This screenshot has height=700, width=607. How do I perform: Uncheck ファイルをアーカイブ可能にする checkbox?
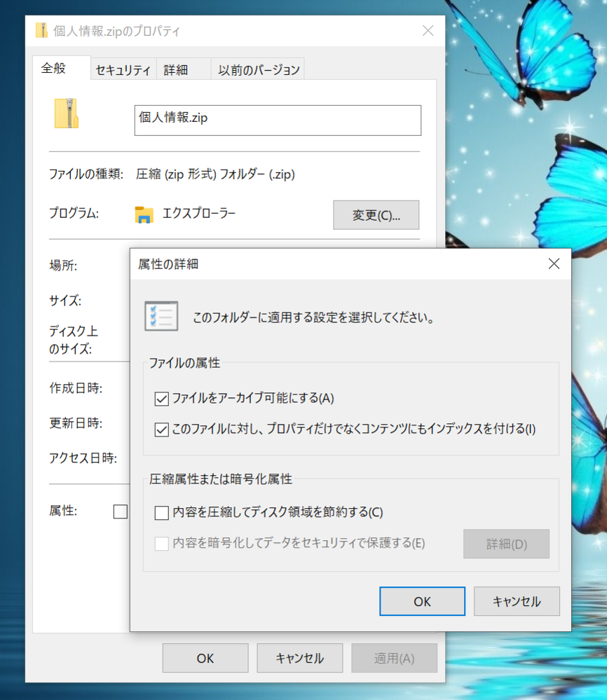162,399
